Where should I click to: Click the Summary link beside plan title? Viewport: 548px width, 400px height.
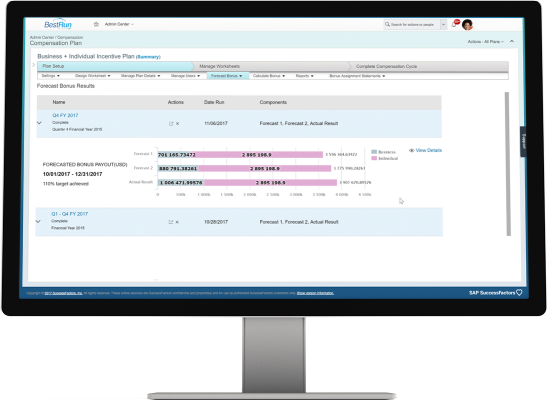pyautogui.click(x=148, y=57)
